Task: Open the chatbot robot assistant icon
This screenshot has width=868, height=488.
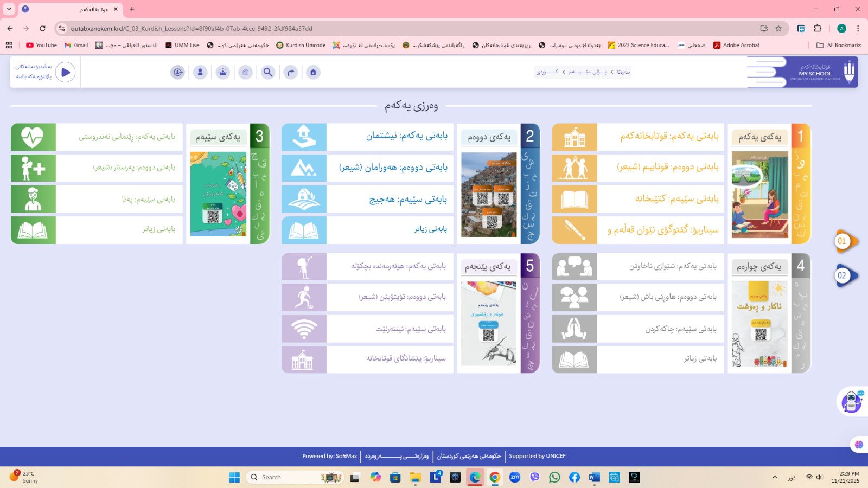Action: (852, 402)
